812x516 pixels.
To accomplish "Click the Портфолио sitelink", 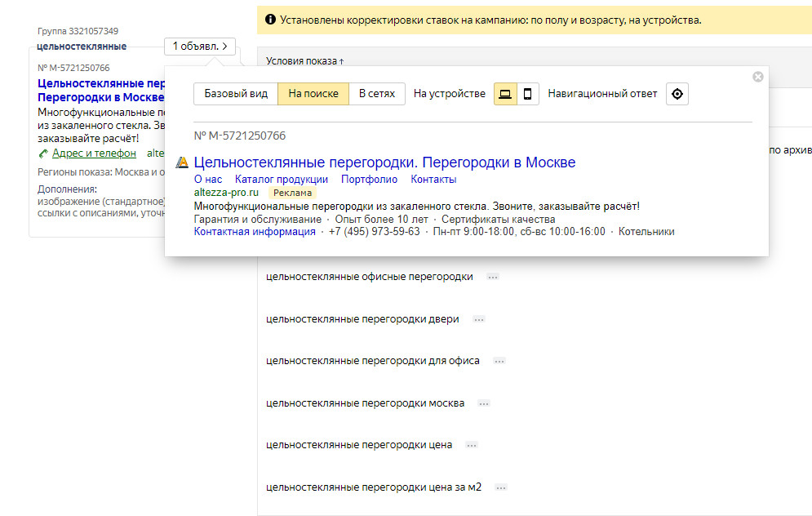I will [x=370, y=180].
